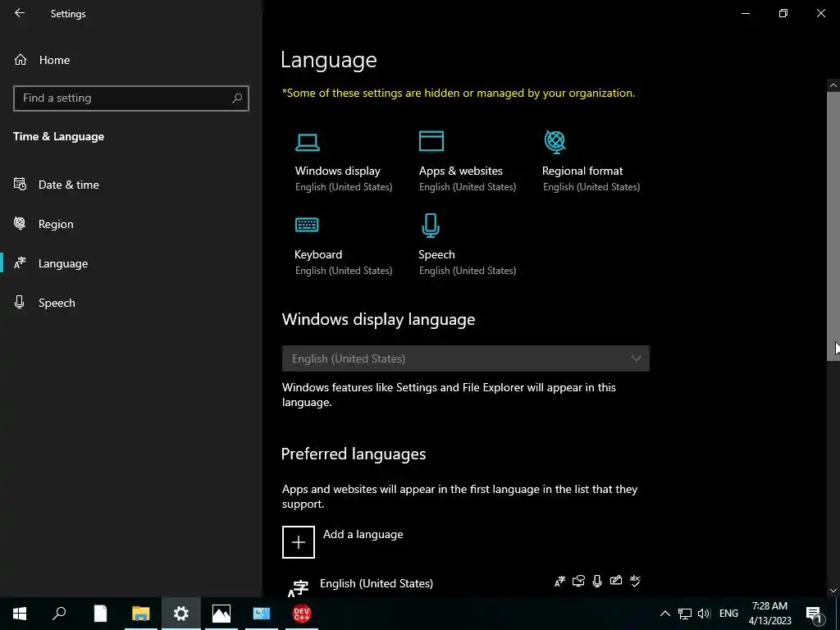
Task: Click the Regional format globe icon
Action: tap(555, 141)
